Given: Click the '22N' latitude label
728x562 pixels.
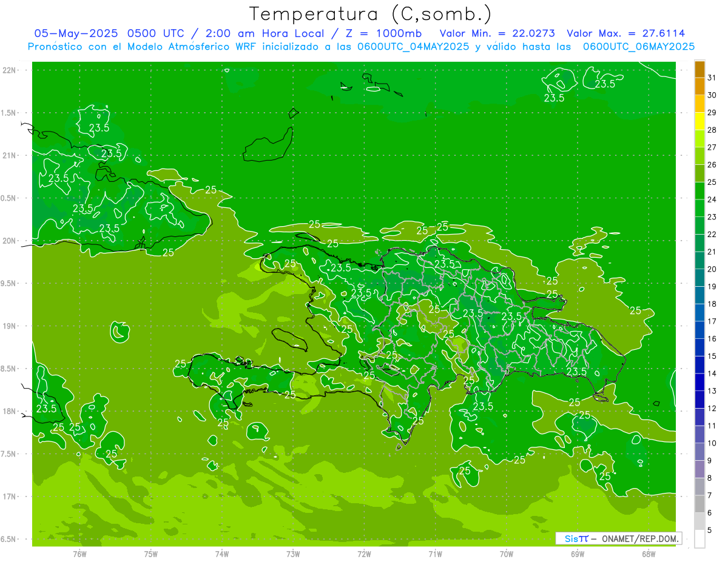Looking at the screenshot, I should pos(10,70).
